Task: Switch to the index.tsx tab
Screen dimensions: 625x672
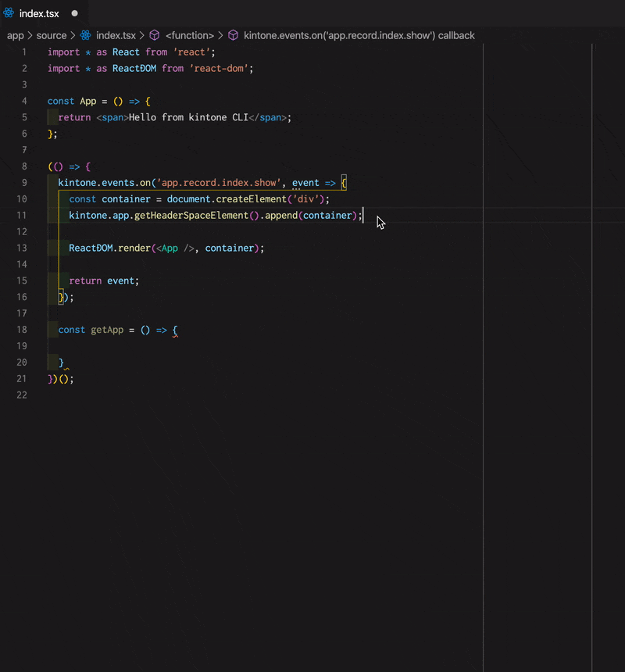Action: click(x=37, y=13)
